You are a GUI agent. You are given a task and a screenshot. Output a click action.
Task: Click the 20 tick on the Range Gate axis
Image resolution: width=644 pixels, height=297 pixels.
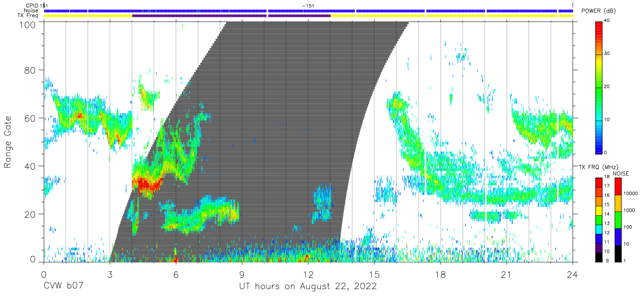[30, 214]
